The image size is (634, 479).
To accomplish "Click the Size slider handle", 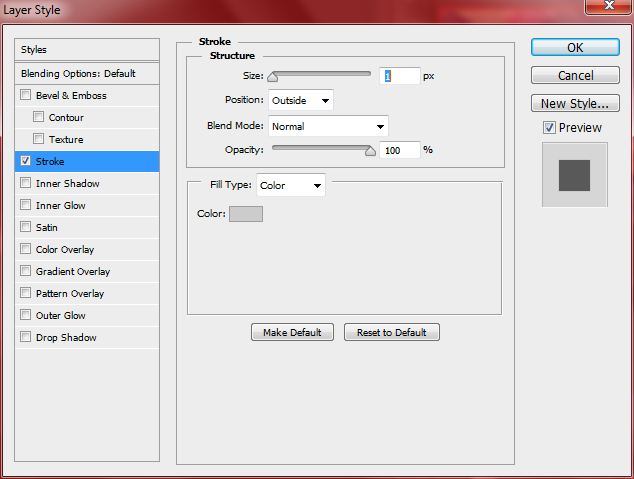I will [x=273, y=76].
